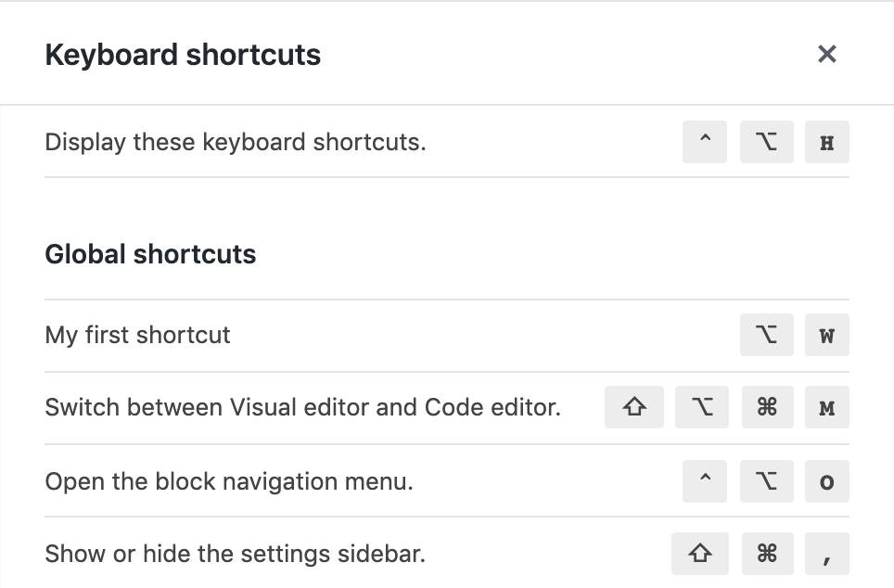Image resolution: width=894 pixels, height=588 pixels.
Task: Select the Keyboard shortcuts dialog title
Action: tap(182, 55)
